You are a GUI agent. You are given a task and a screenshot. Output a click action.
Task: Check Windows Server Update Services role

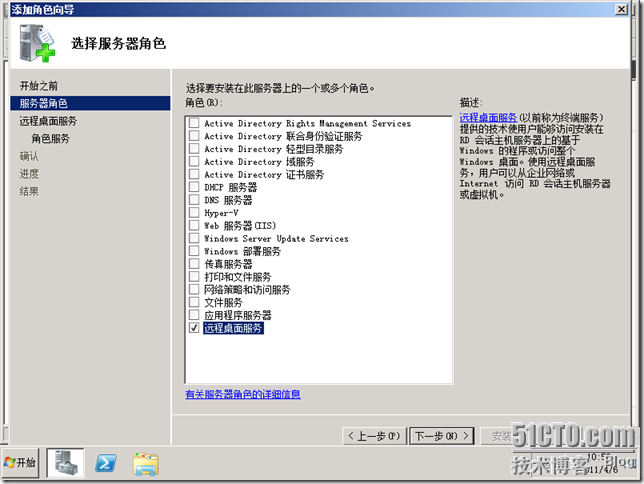[194, 238]
